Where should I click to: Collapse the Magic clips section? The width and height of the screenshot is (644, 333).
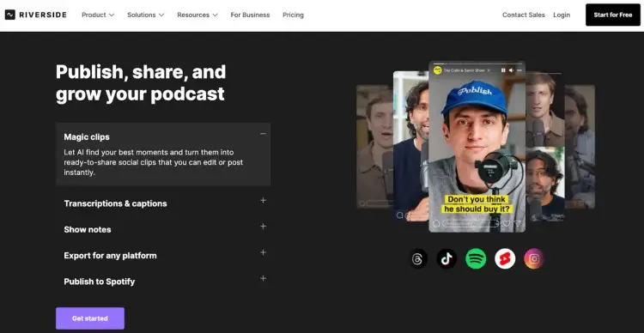263,134
